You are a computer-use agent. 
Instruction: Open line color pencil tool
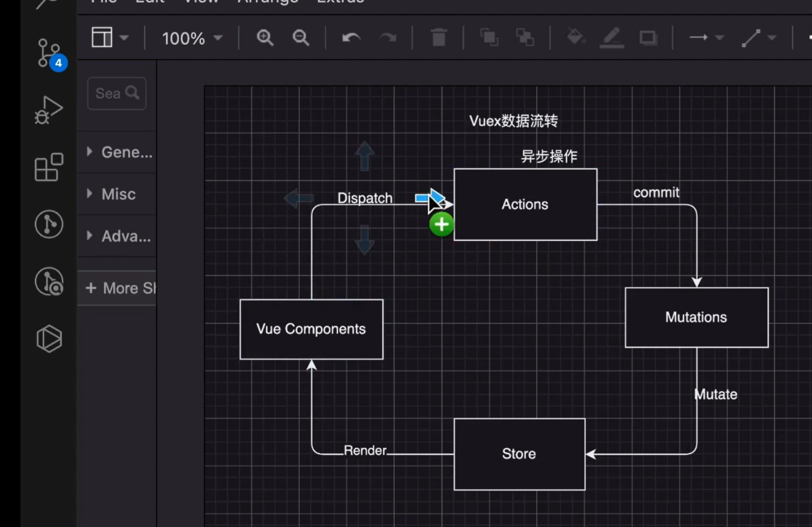pos(612,38)
